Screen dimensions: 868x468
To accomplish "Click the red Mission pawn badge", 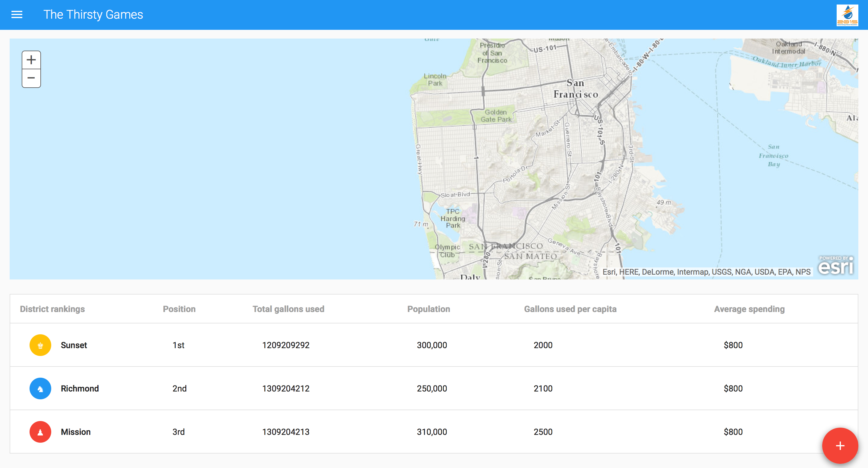I will [x=40, y=432].
